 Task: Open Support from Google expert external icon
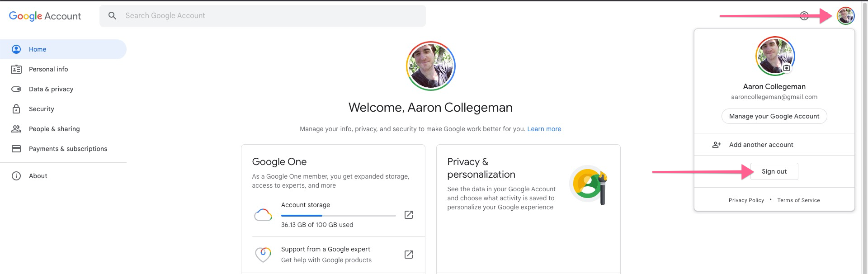409,255
